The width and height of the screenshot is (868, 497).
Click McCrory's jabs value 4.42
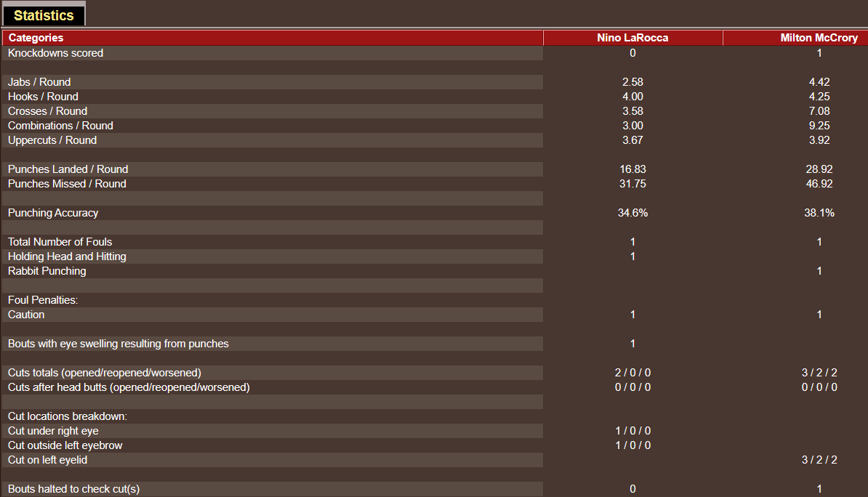[x=819, y=82]
